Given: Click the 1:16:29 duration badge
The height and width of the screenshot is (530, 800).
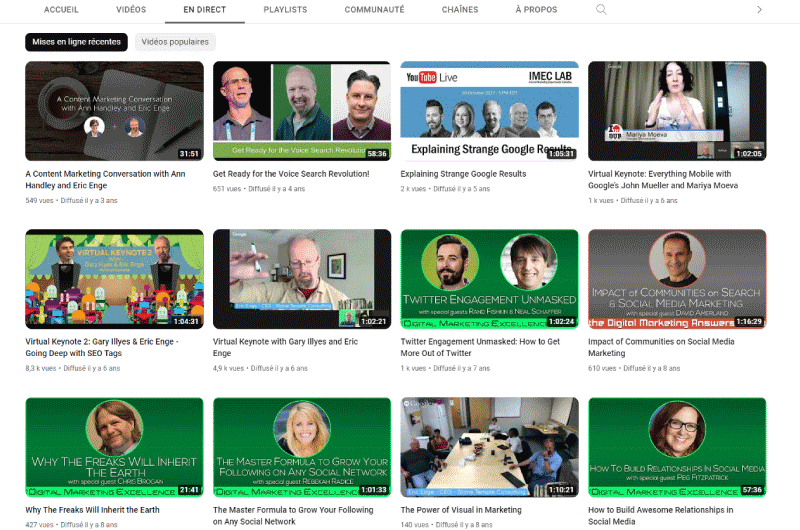Looking at the screenshot, I should pyautogui.click(x=749, y=321).
